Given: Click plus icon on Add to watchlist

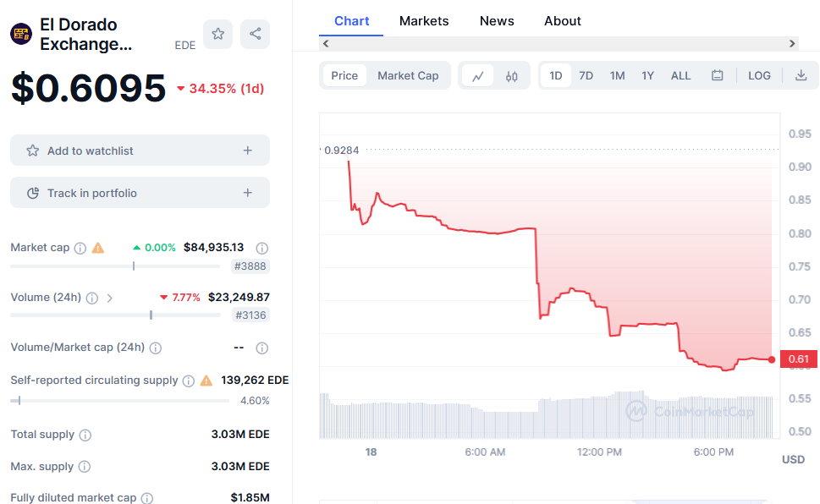Looking at the screenshot, I should 247,151.
